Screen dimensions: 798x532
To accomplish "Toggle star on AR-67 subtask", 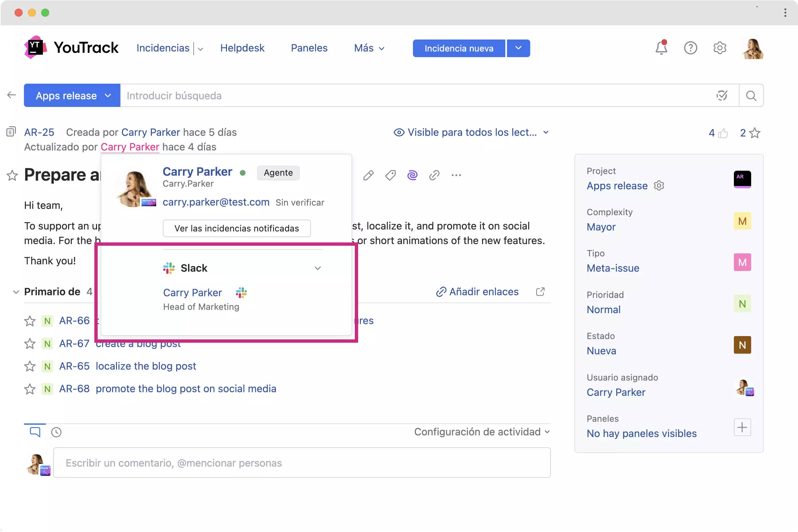I will click(30, 344).
